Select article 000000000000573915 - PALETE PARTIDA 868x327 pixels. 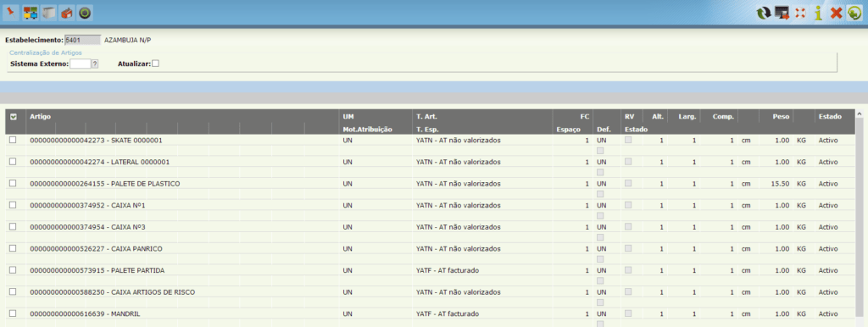click(x=97, y=270)
